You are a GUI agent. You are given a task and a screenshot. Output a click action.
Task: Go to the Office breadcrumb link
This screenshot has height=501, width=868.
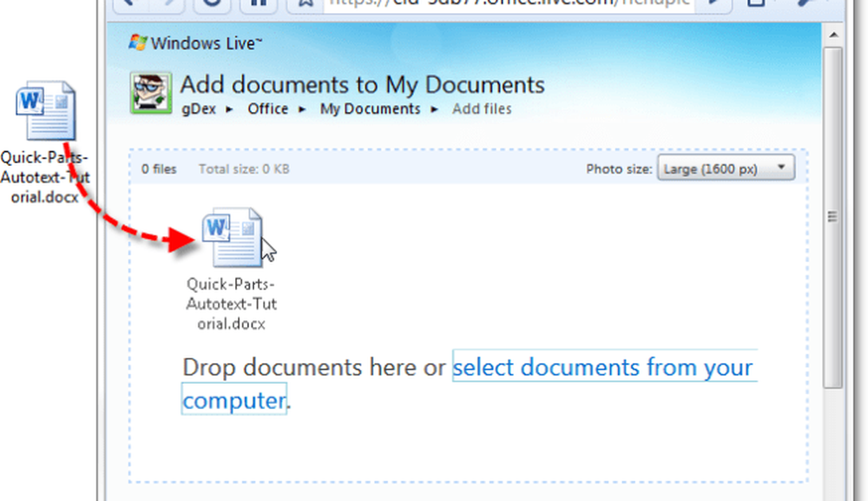pyautogui.click(x=267, y=109)
